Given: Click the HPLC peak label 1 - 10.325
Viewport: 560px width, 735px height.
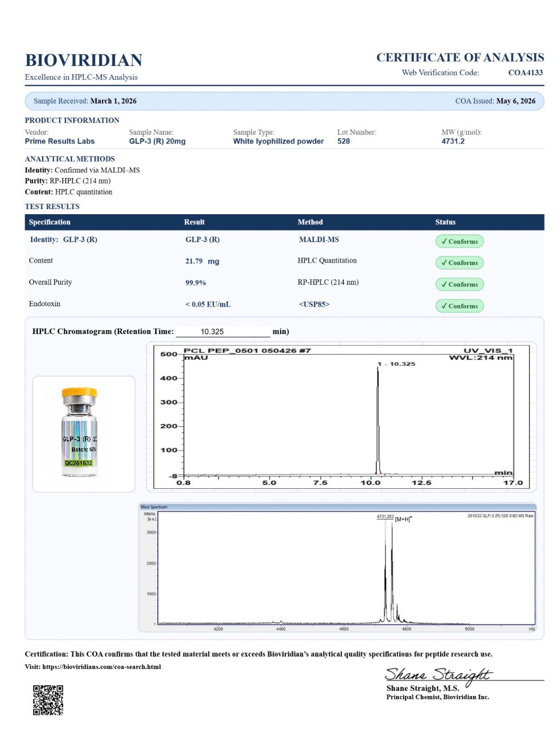Looking at the screenshot, I should tap(397, 364).
